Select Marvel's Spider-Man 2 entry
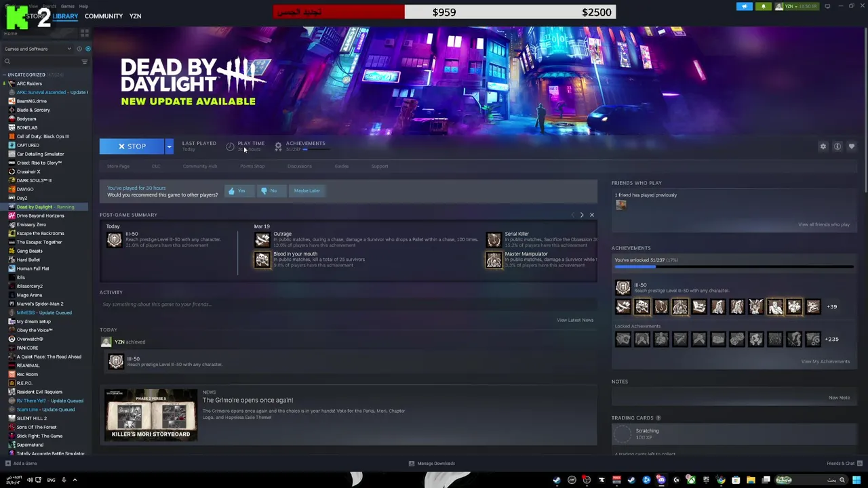This screenshot has width=868, height=488. (39, 304)
